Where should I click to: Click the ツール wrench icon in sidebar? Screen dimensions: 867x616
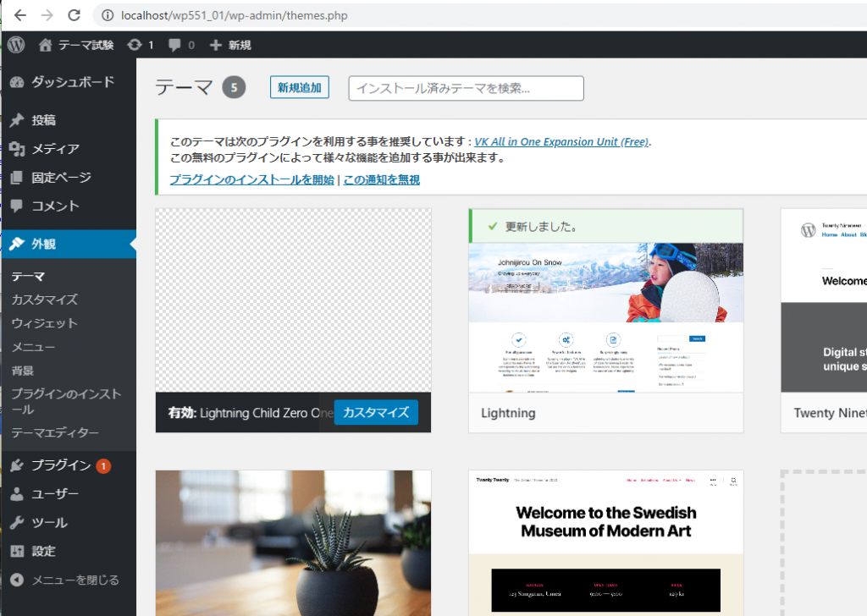coord(17,523)
